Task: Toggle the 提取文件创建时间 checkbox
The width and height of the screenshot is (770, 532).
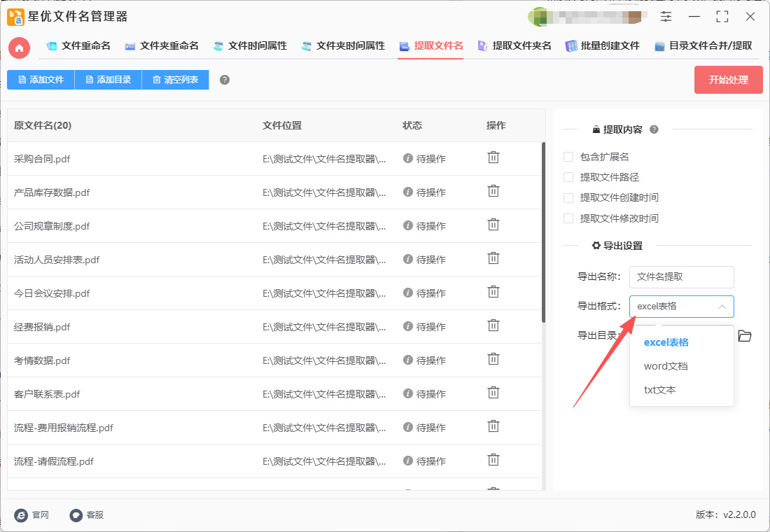Action: 568,198
